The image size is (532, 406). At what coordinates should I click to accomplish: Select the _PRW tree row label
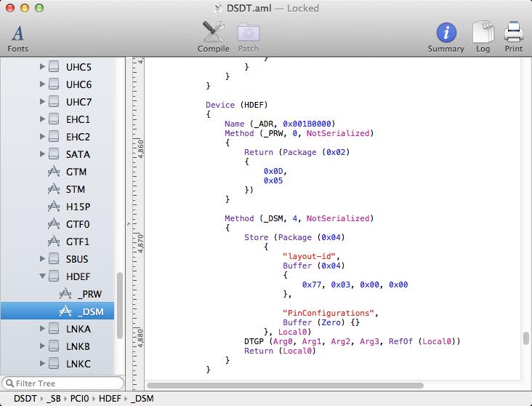[89, 294]
